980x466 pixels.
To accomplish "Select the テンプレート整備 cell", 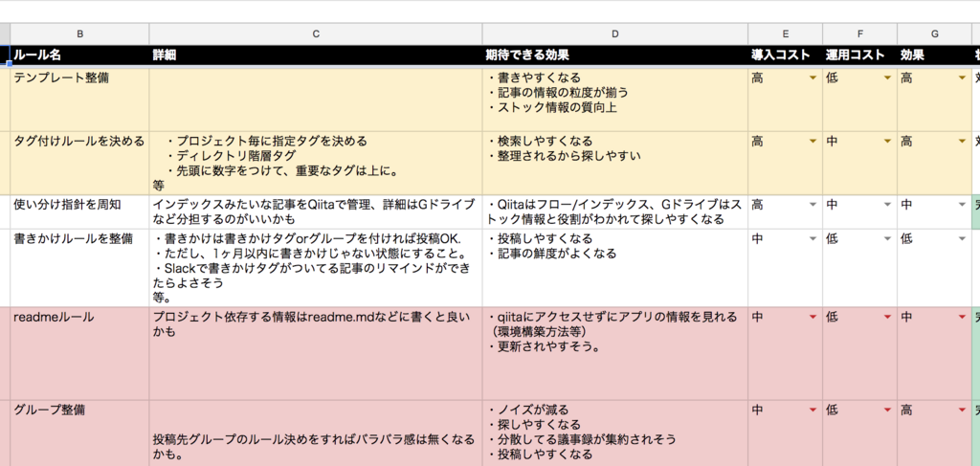I will (79, 100).
